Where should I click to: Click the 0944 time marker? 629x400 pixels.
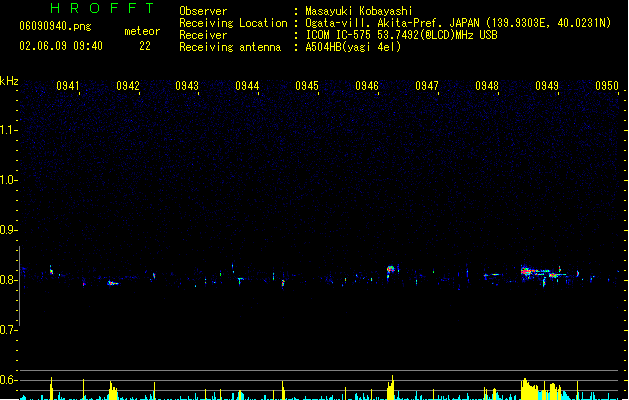(x=248, y=86)
